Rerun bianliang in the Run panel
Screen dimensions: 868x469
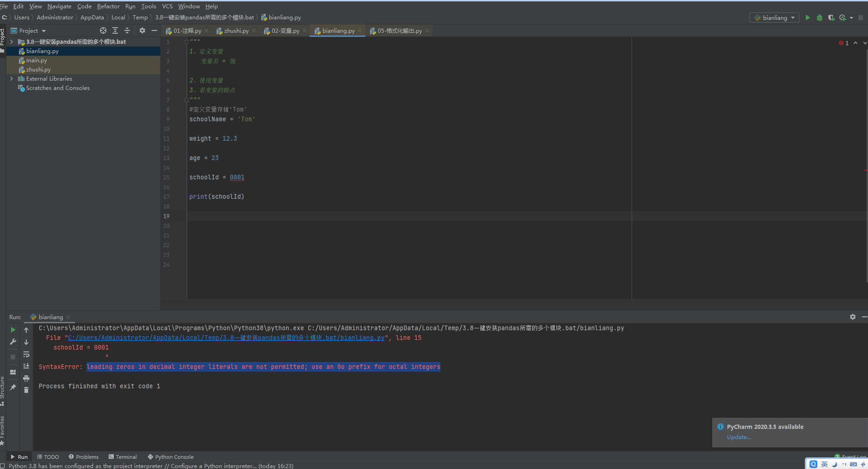click(x=13, y=330)
